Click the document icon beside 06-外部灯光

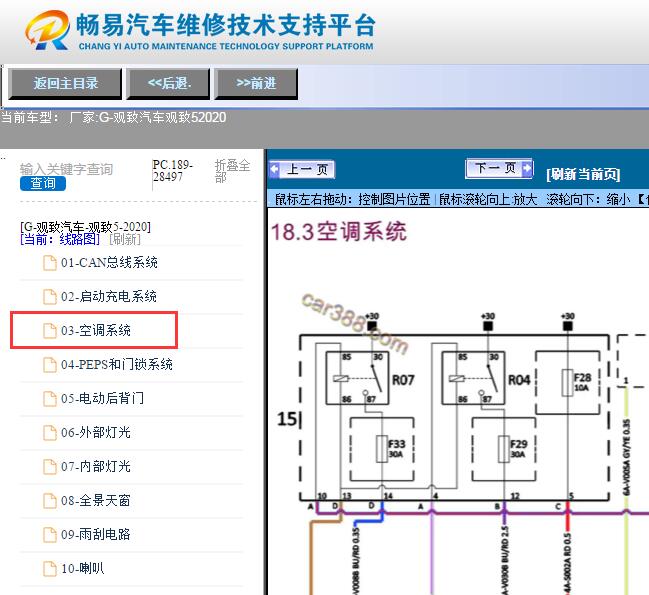click(x=50, y=433)
